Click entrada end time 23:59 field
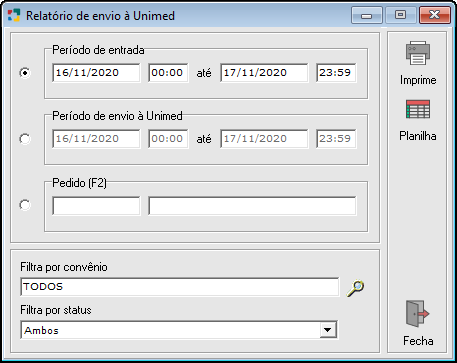Viewport: 457px width, 363px height. pos(336,73)
